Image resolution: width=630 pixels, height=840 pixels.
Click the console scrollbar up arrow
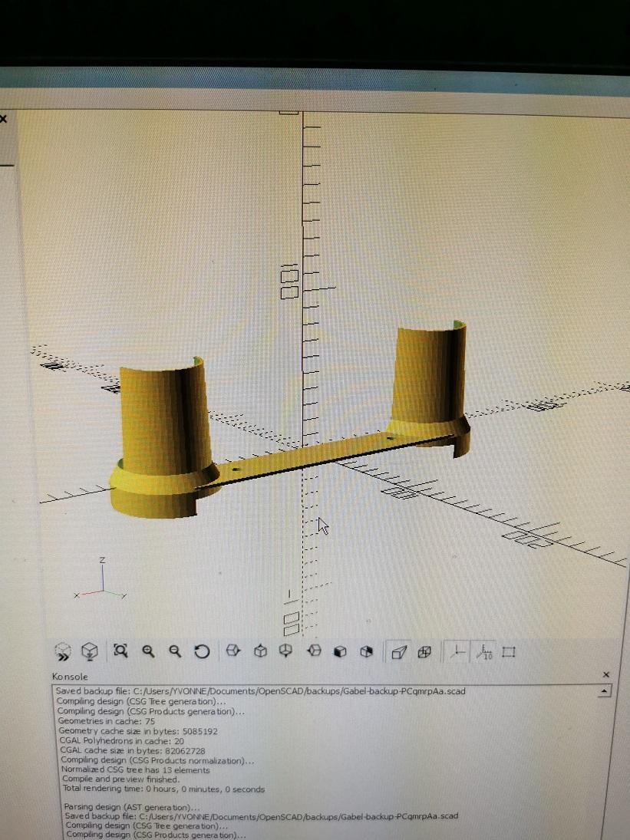(x=605, y=692)
